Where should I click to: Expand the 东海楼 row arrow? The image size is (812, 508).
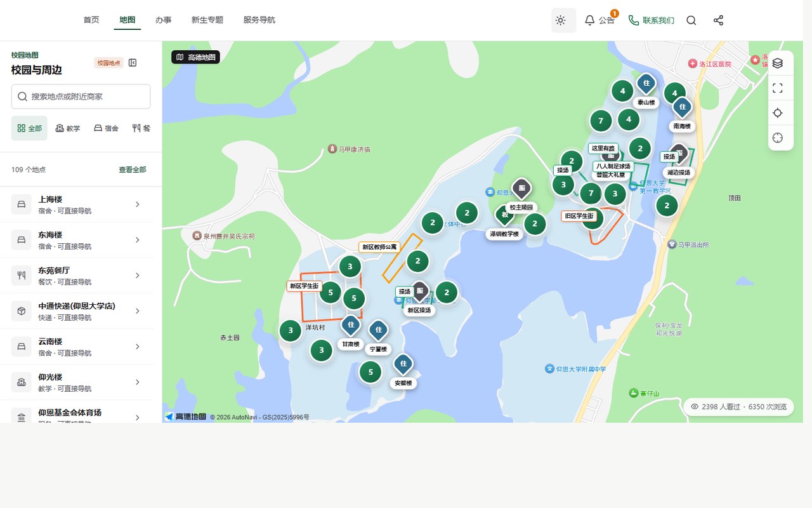138,240
